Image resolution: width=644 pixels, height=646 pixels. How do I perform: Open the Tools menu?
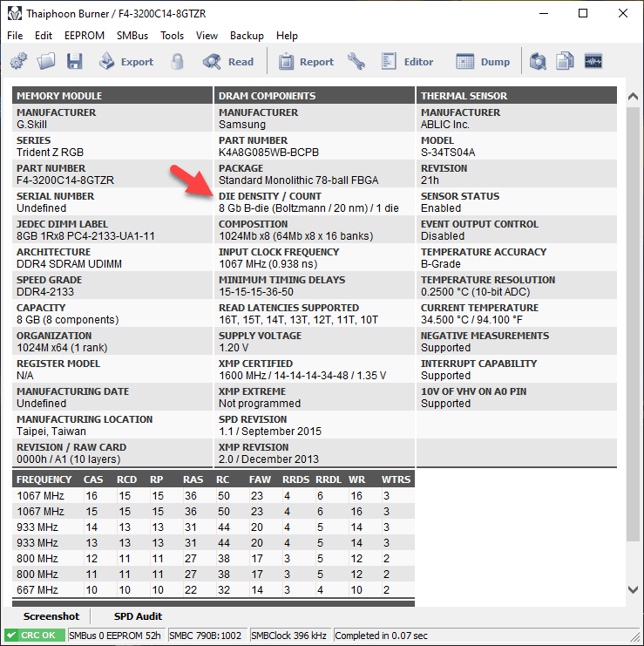[173, 36]
